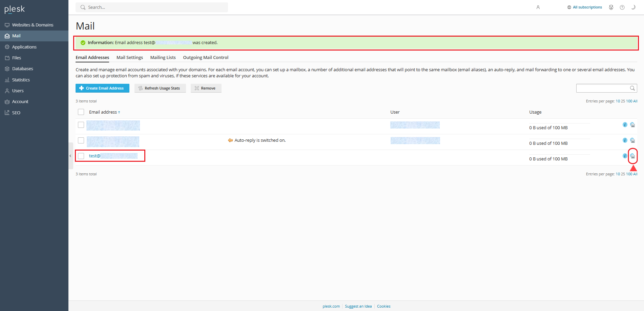This screenshot has height=311, width=644.
Task: Switch to the Mail Settings tab
Action: click(130, 58)
